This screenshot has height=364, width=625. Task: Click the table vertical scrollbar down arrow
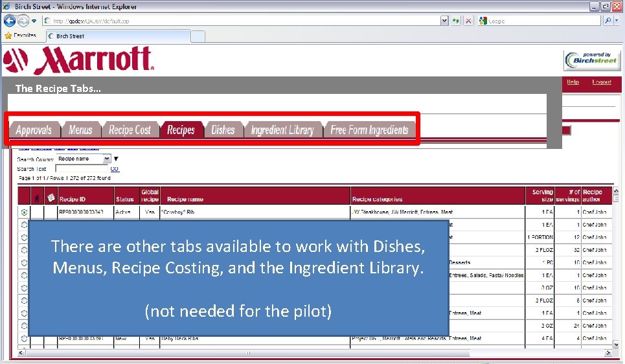[x=616, y=345]
